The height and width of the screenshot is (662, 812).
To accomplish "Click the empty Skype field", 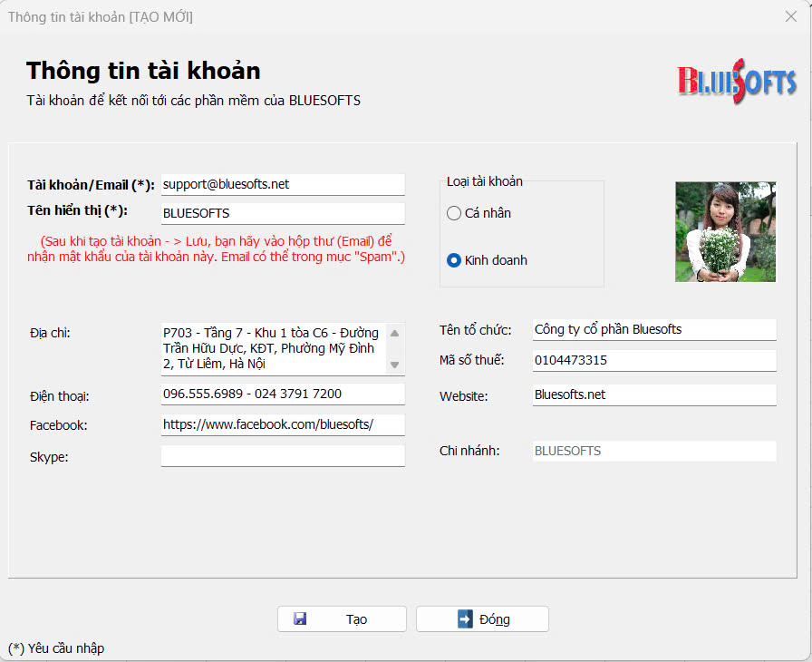I will (x=283, y=456).
